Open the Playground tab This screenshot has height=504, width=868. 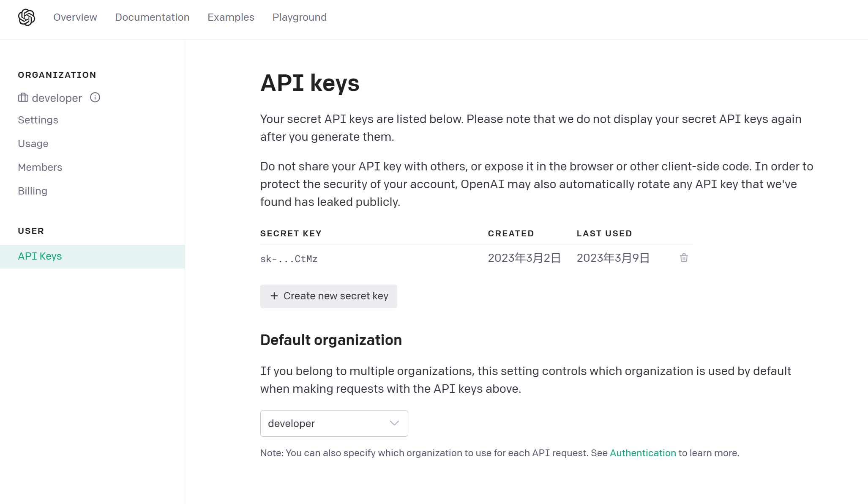pyautogui.click(x=300, y=17)
